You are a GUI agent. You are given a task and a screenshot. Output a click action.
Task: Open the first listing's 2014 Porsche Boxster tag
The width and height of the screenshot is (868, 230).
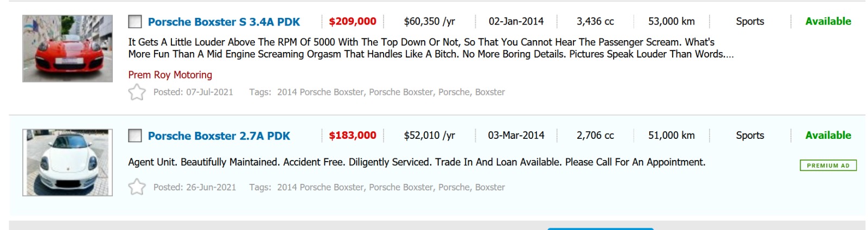click(x=320, y=92)
